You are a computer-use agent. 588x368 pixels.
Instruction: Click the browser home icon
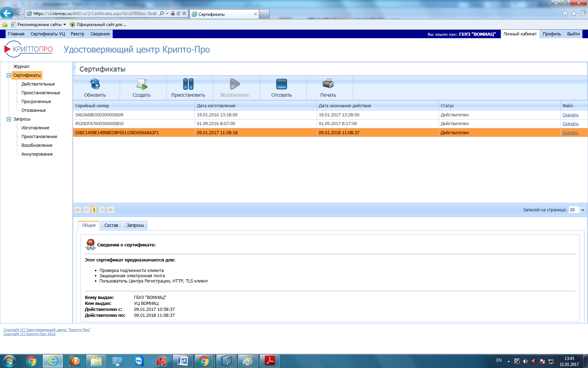565,14
